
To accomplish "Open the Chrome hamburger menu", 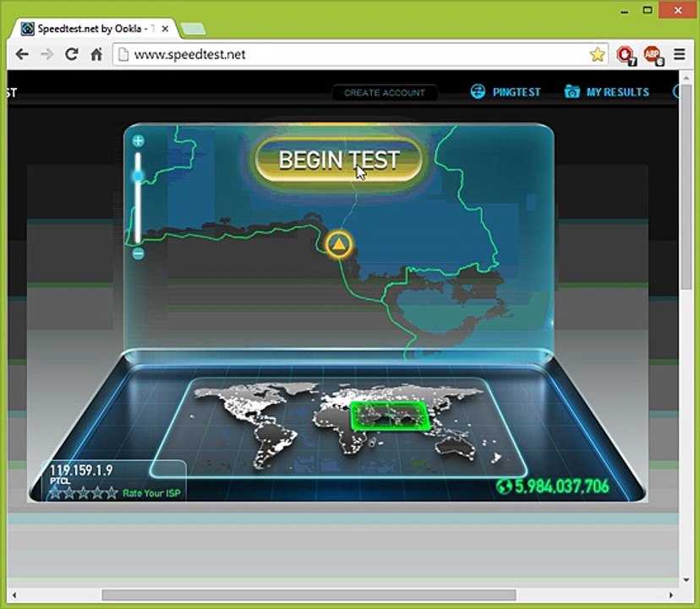I will [x=679, y=54].
